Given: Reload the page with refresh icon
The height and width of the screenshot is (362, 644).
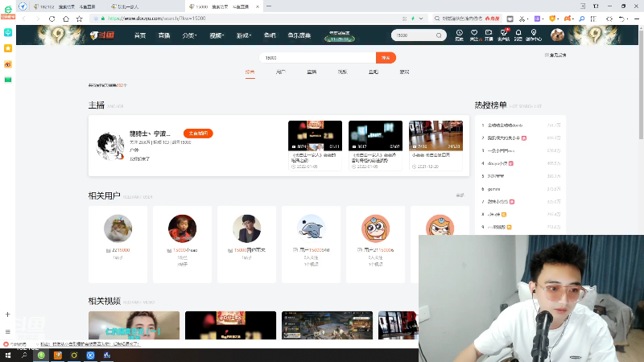Looking at the screenshot, I should 52,19.
